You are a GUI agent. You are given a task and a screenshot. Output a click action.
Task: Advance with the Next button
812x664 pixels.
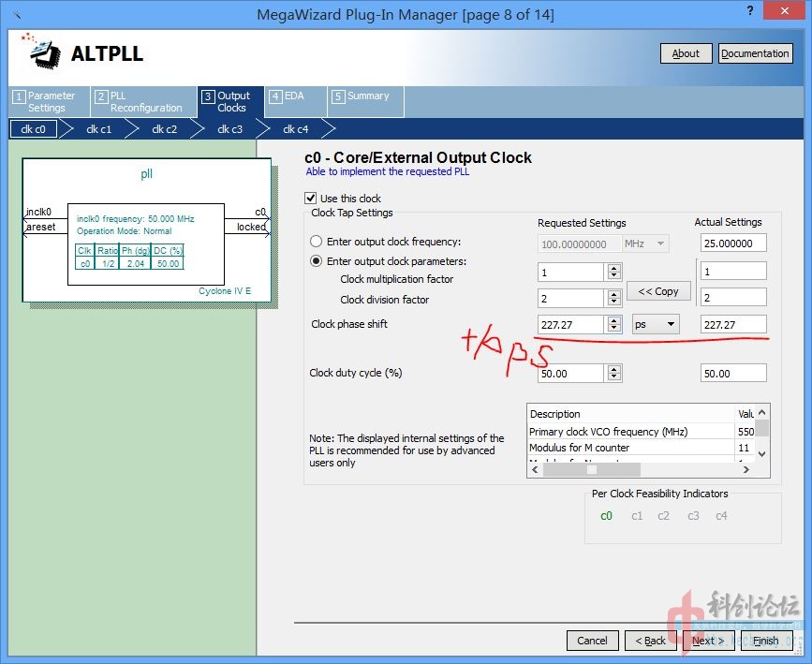tap(708, 641)
